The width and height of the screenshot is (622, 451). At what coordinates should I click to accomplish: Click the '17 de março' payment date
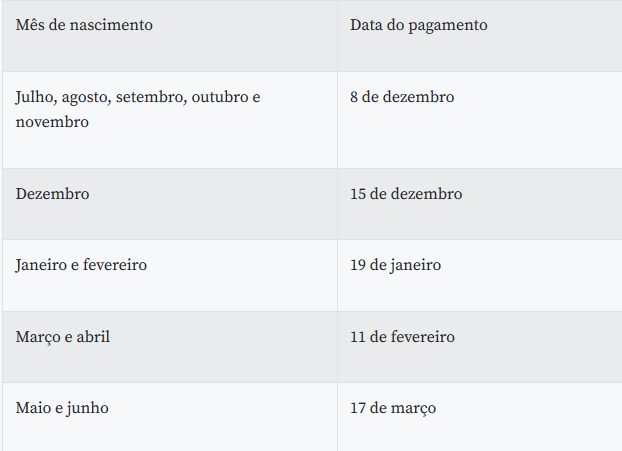[x=392, y=408]
